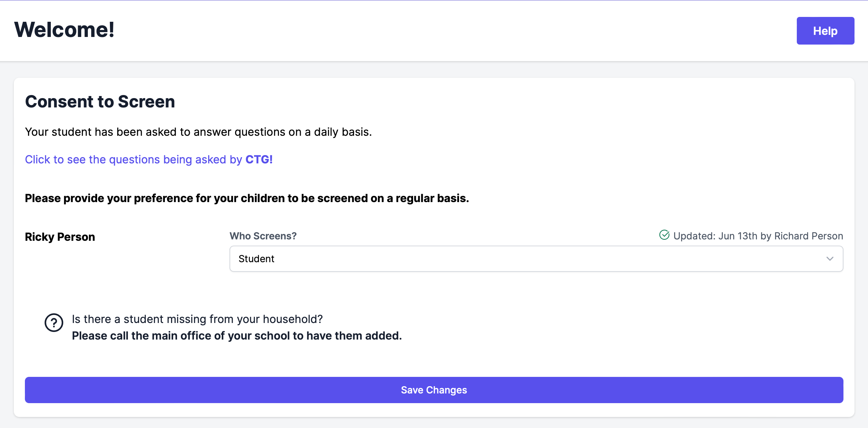
Task: Click the Save Changes button
Action: (434, 390)
